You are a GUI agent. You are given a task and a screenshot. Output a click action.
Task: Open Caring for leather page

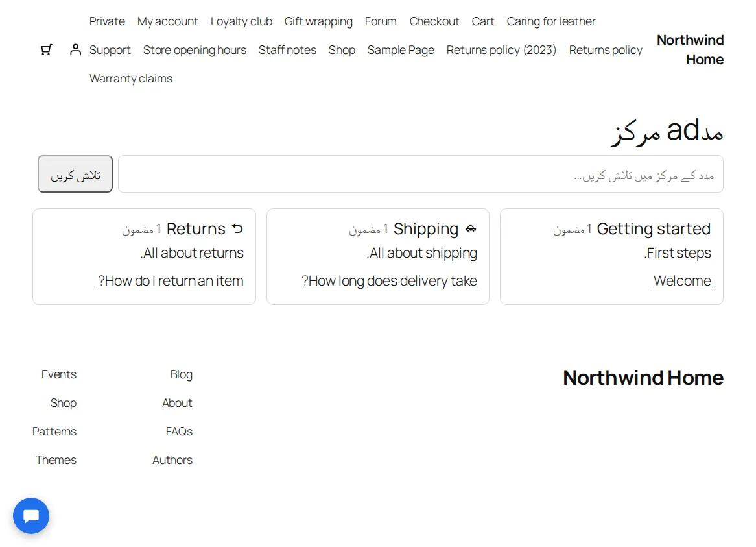(551, 21)
